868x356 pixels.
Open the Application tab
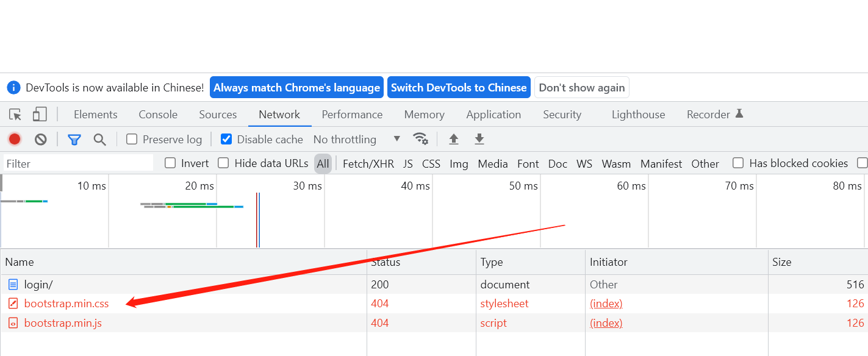tap(493, 115)
